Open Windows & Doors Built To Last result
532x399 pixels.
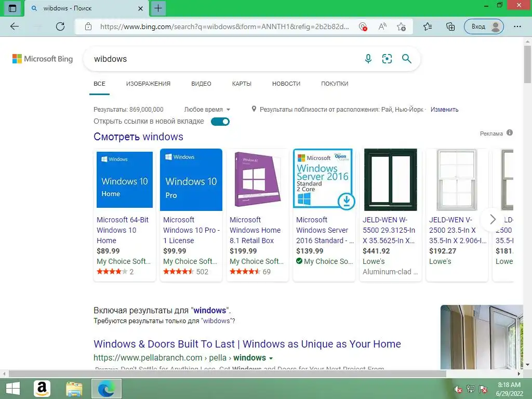(247, 344)
